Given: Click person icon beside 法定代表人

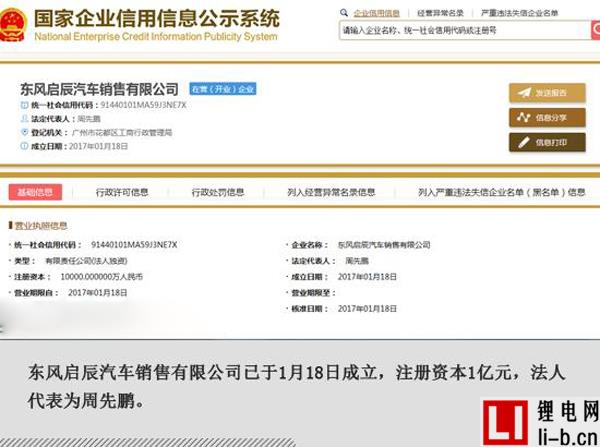Looking at the screenshot, I should (24, 119).
